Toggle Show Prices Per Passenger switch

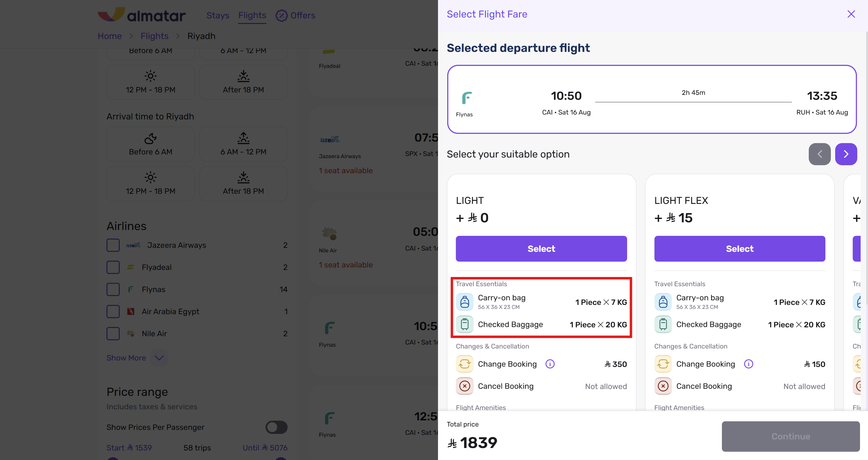pyautogui.click(x=276, y=427)
